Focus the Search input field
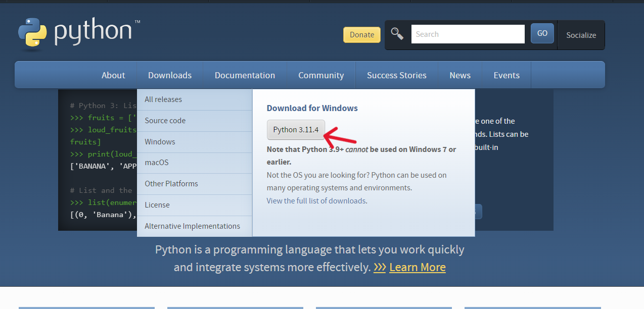 tap(468, 34)
